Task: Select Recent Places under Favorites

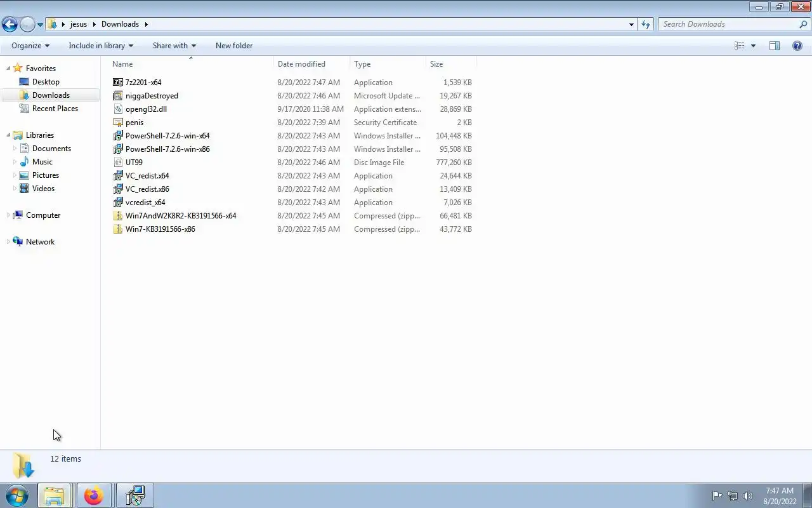Action: pos(55,109)
